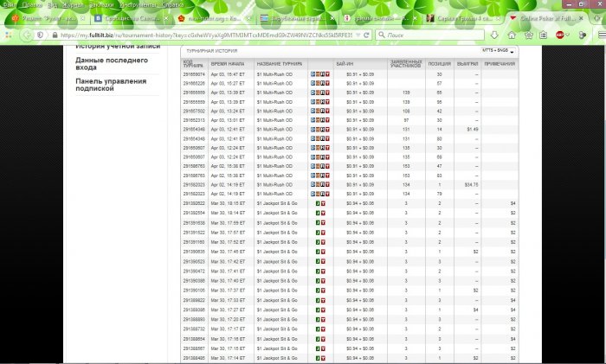Click the bookmark star icon in toolbar
Image resolution: width=606 pixels, height=364 pixels.
529,35
